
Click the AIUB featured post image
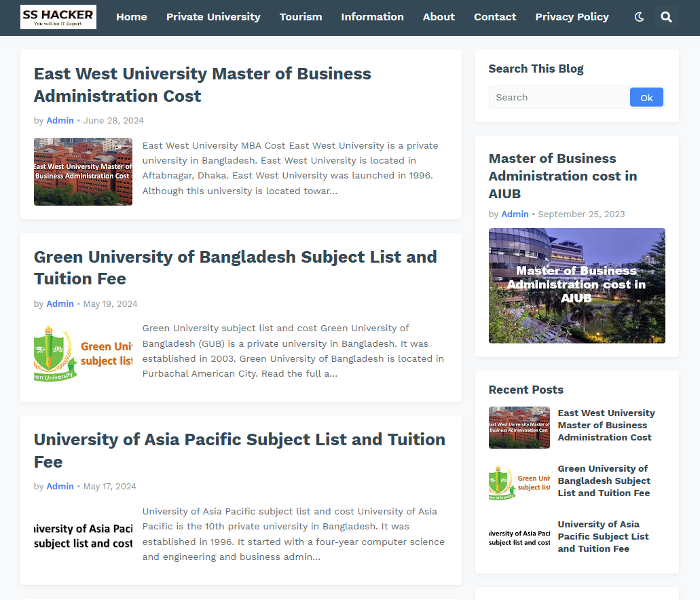coord(576,286)
